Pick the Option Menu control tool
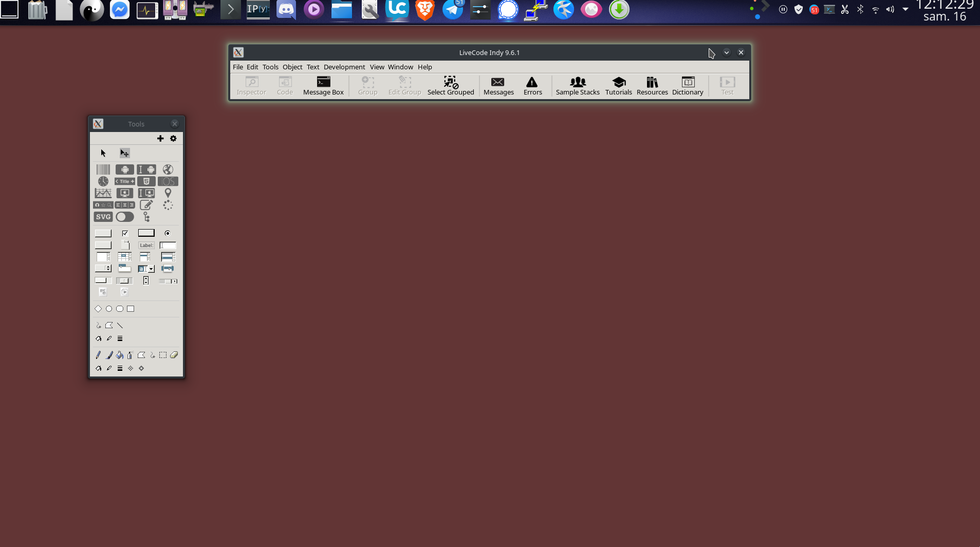 point(103,269)
